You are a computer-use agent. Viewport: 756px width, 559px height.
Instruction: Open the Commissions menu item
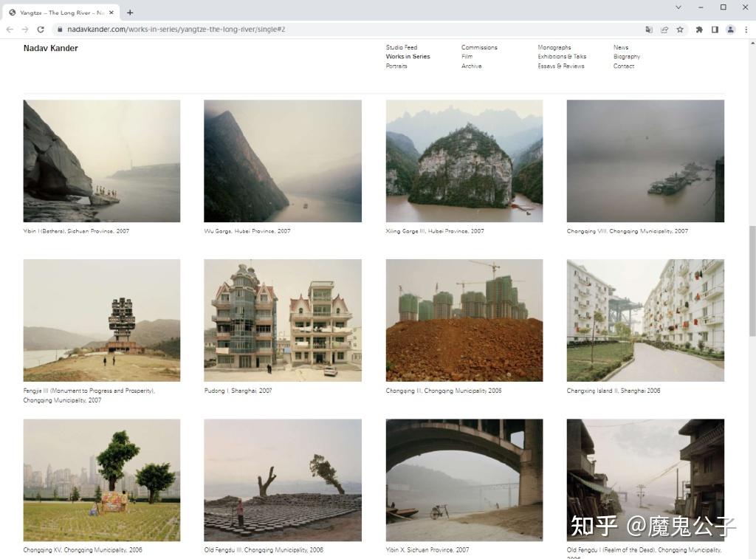(x=479, y=47)
